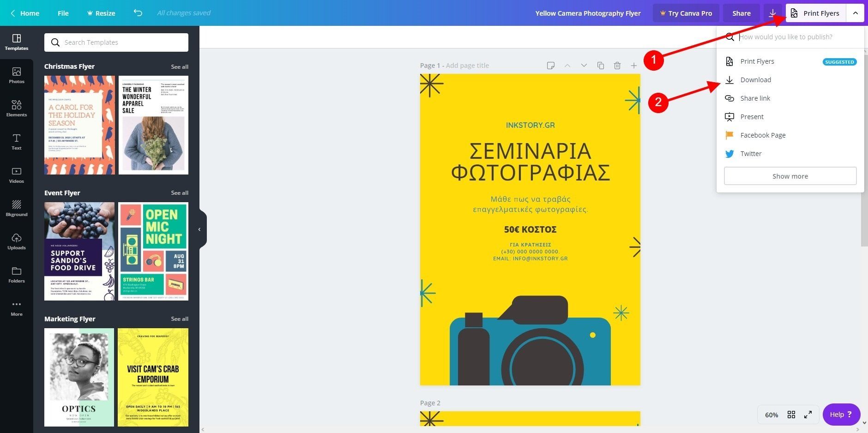This screenshot has height=433, width=868.
Task: Toggle fullscreen presentation mode
Action: click(x=808, y=415)
